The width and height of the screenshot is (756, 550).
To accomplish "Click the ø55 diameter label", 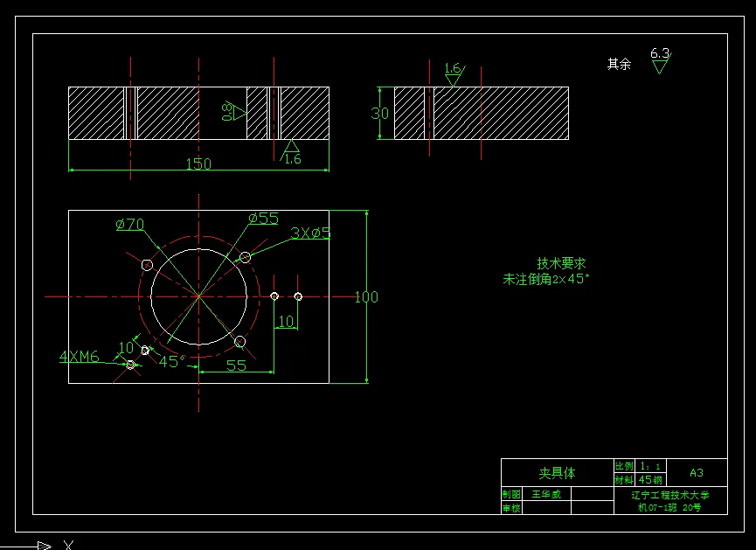I will point(264,219).
